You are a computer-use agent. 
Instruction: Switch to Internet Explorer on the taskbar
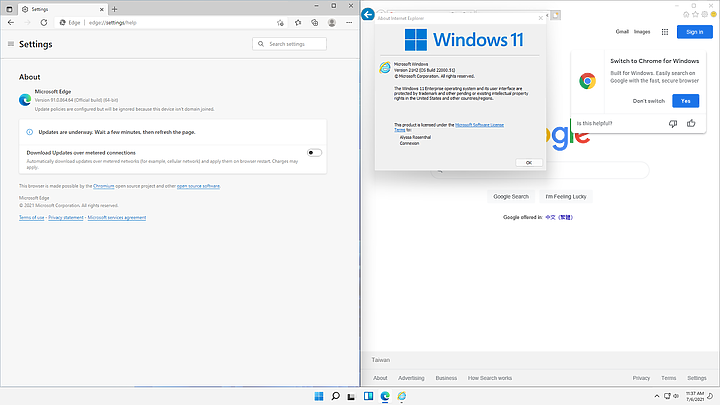coord(402,396)
